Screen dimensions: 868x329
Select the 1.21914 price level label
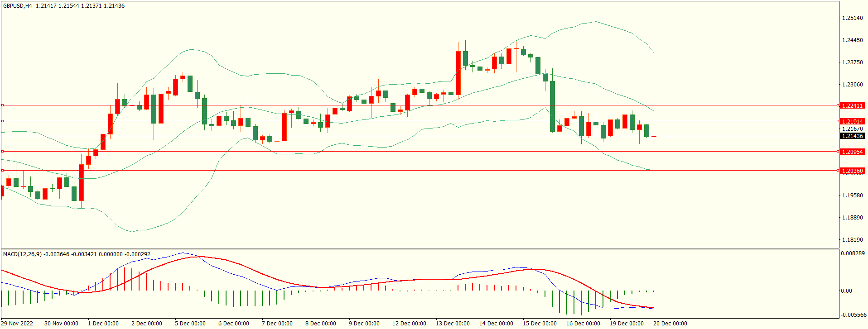click(x=852, y=121)
